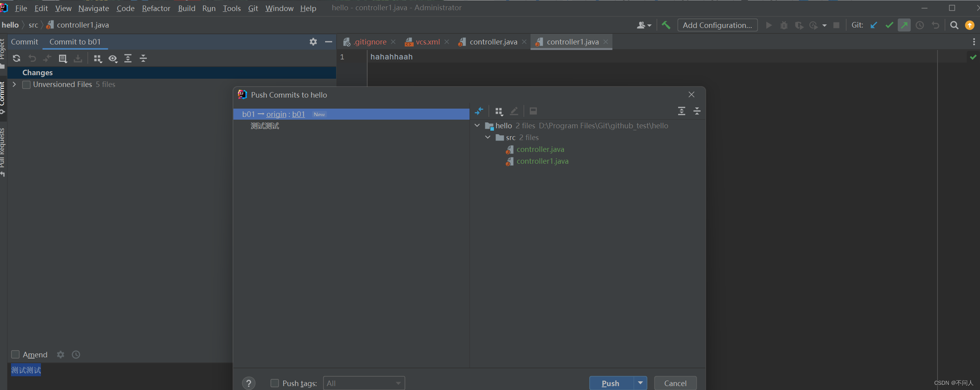Click the Refresh icon in Commit toolbar
This screenshot has height=390, width=980.
[x=17, y=59]
